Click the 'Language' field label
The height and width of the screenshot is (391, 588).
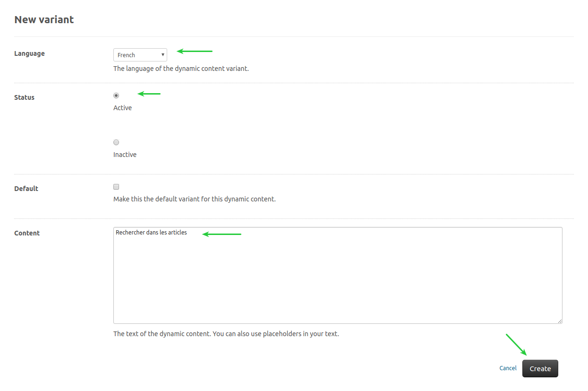(x=29, y=53)
